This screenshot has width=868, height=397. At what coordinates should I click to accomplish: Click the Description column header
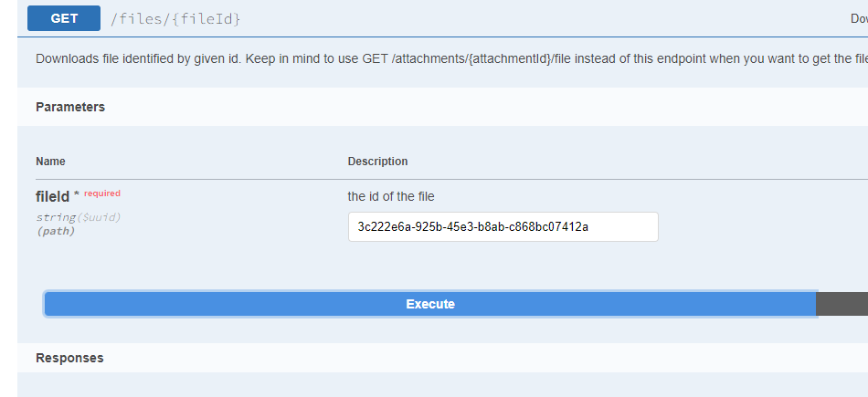377,162
